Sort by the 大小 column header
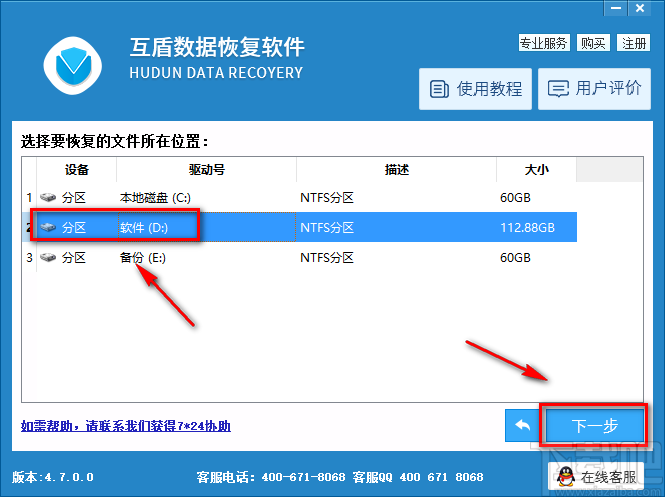This screenshot has width=665, height=497. pyautogui.click(x=536, y=170)
